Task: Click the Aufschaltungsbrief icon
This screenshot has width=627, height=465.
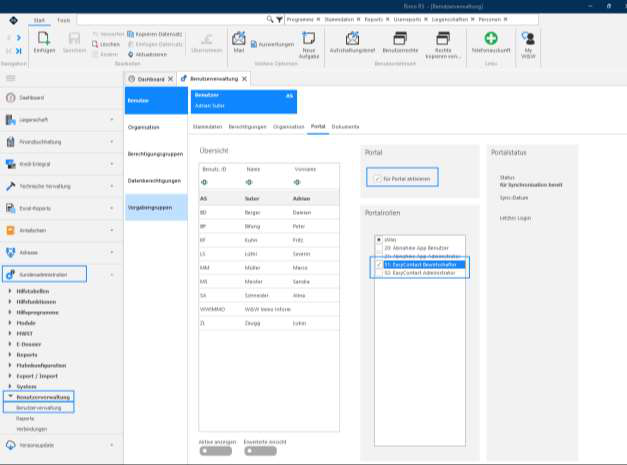Action: click(352, 39)
